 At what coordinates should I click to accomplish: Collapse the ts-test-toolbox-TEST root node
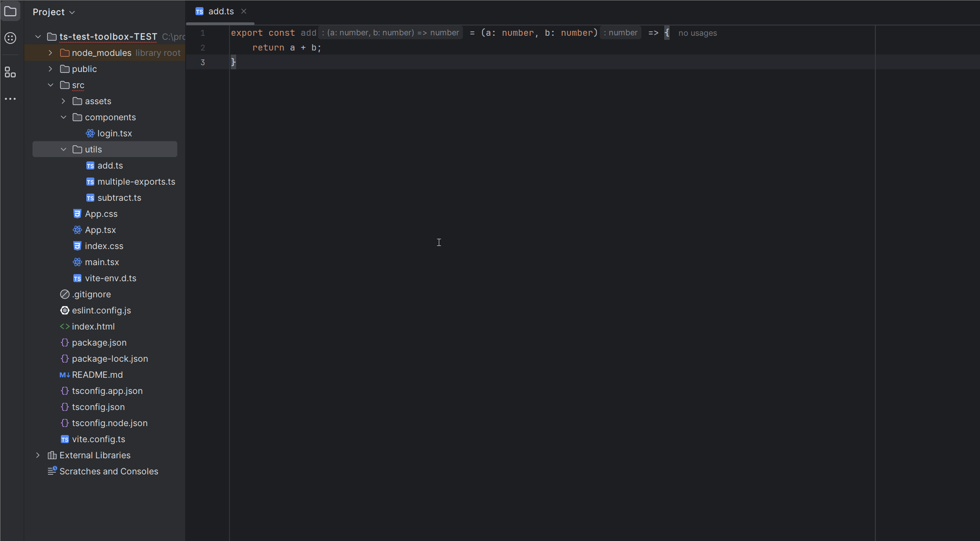(38, 37)
